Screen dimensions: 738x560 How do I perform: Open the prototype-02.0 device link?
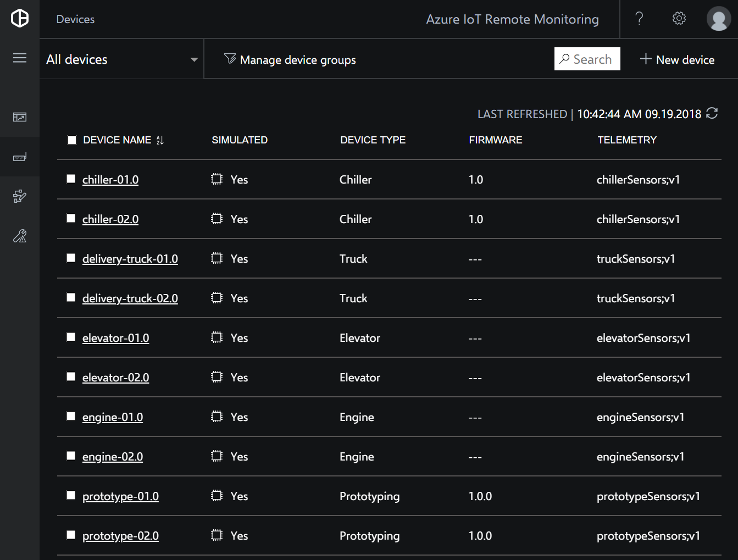point(120,536)
